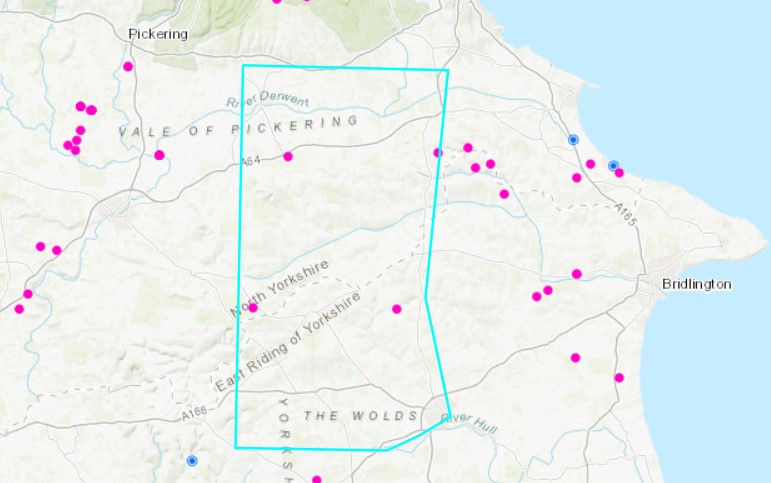
Task: Click the VALE OF PICKERING label
Action: coord(238,127)
